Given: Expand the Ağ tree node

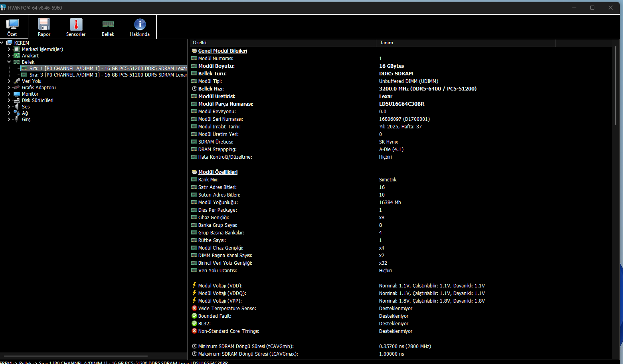Looking at the screenshot, I should click(x=9, y=113).
